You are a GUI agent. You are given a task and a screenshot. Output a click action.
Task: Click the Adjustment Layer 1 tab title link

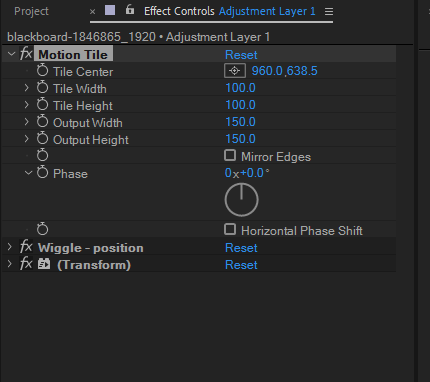tap(267, 11)
